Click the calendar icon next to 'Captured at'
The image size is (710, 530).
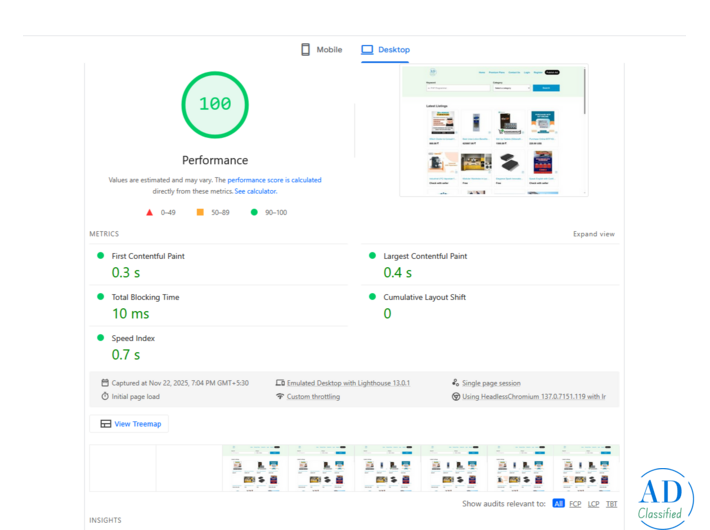(105, 383)
